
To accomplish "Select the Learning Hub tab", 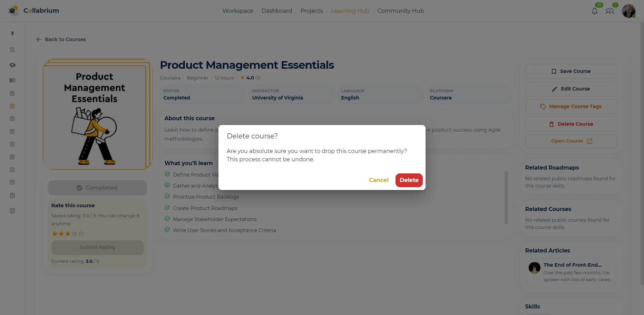I will tap(350, 11).
